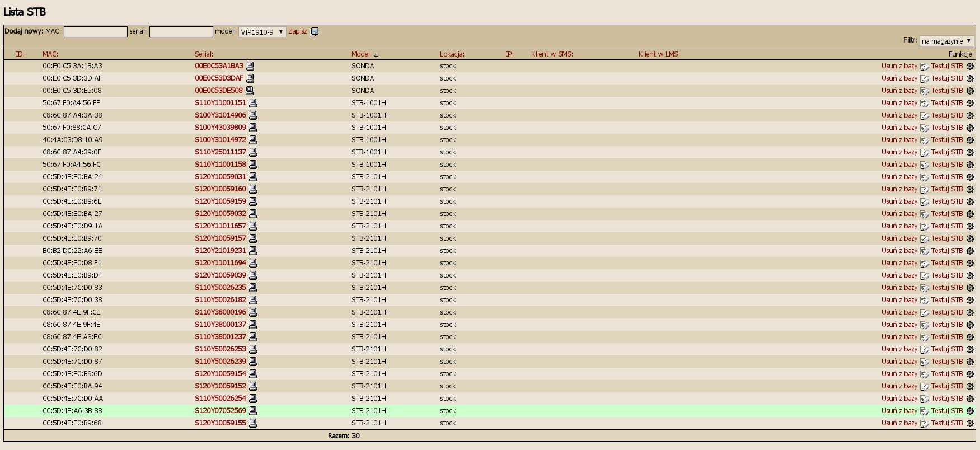Image resolution: width=980 pixels, height=450 pixels.
Task: Open serial link S100Y31014906
Action: 221,115
